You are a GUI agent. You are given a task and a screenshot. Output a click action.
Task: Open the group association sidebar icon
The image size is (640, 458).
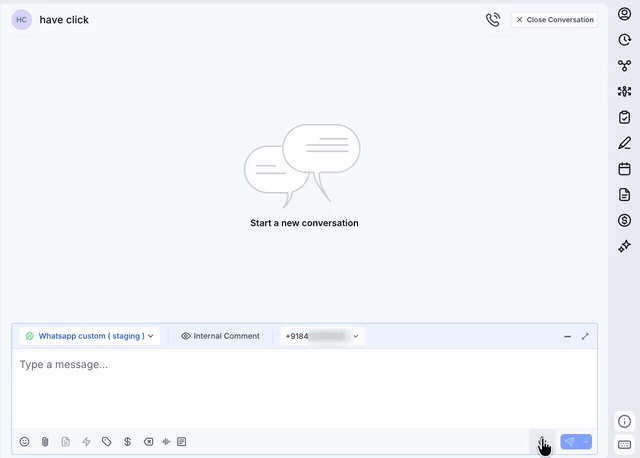click(624, 91)
